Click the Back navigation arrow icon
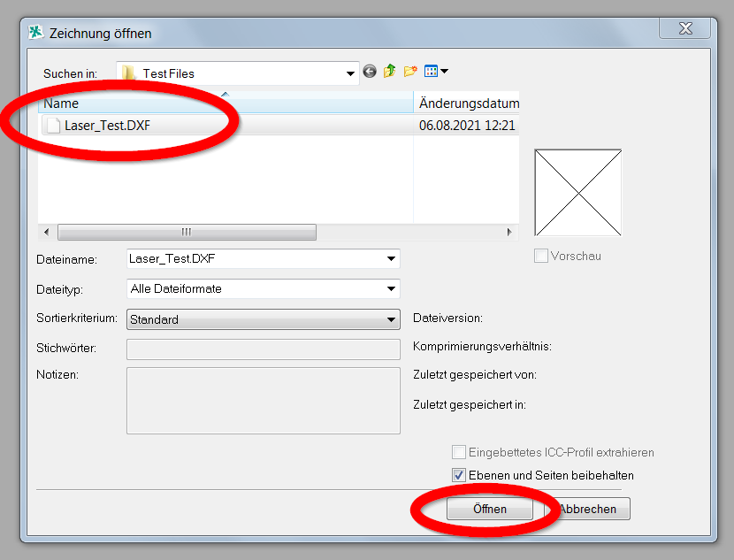The image size is (734, 560). tap(370, 72)
